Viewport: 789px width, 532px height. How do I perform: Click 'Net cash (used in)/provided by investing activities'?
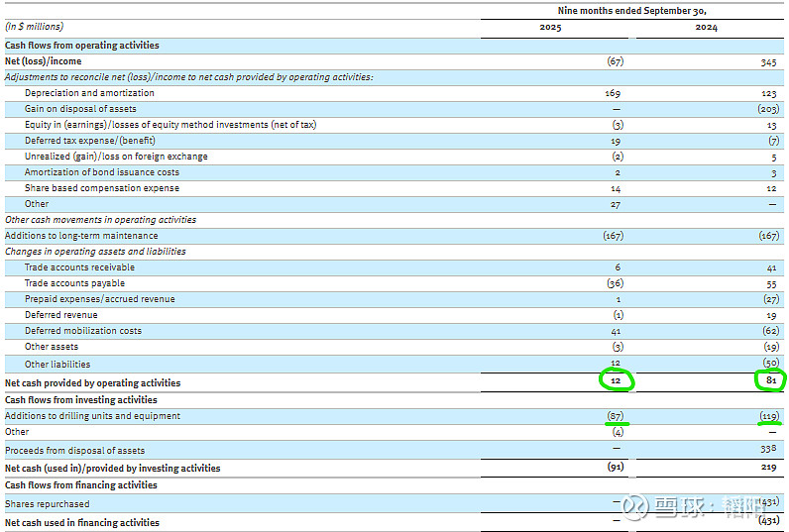pos(113,469)
